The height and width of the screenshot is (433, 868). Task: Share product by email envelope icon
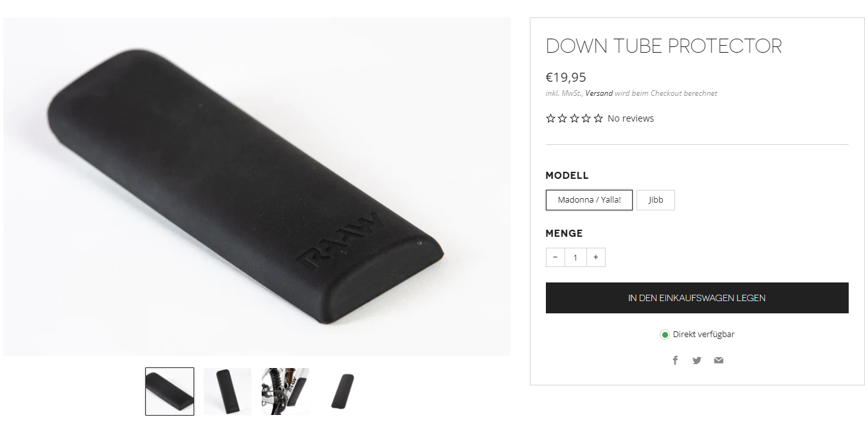(718, 360)
